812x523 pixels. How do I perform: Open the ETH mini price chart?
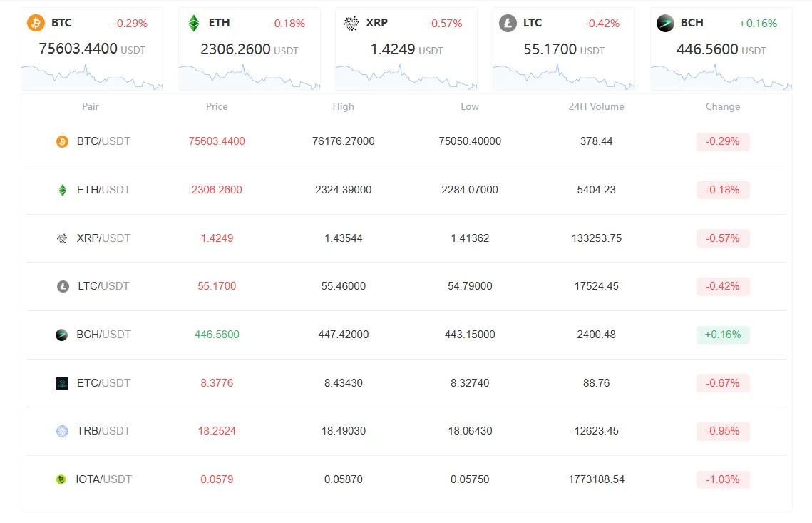pos(249,77)
